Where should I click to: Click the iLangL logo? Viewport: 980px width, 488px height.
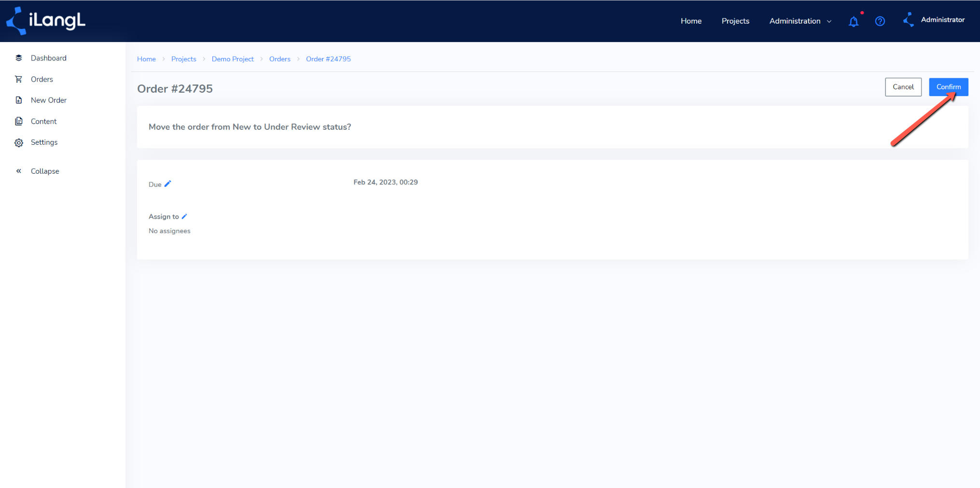(46, 21)
